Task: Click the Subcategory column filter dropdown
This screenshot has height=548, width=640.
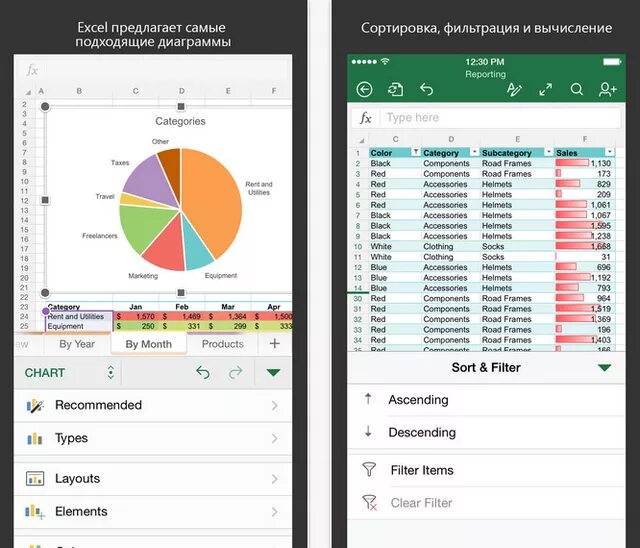Action: (x=549, y=152)
